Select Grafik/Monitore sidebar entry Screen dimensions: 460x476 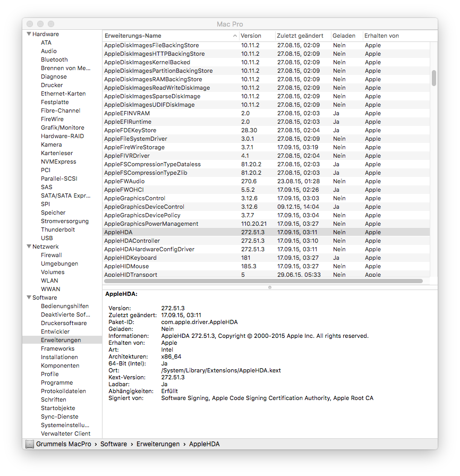pyautogui.click(x=63, y=127)
